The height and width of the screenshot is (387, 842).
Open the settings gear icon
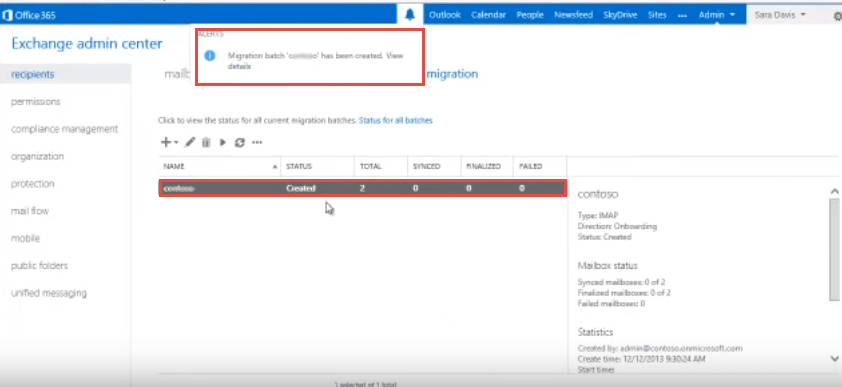click(837, 16)
